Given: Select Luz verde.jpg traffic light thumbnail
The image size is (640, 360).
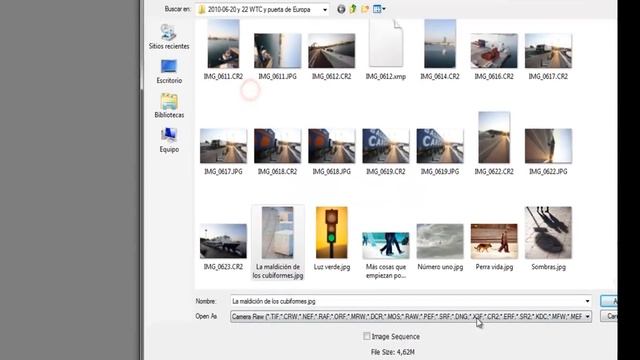Looking at the screenshot, I should click(331, 233).
